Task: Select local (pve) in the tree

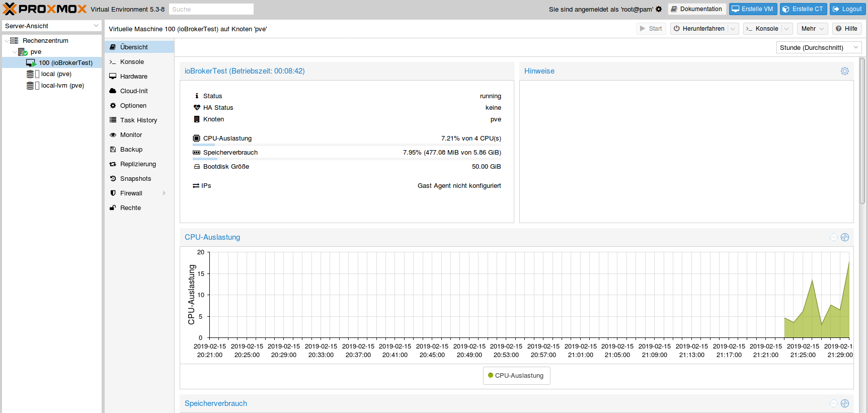Action: tap(52, 74)
